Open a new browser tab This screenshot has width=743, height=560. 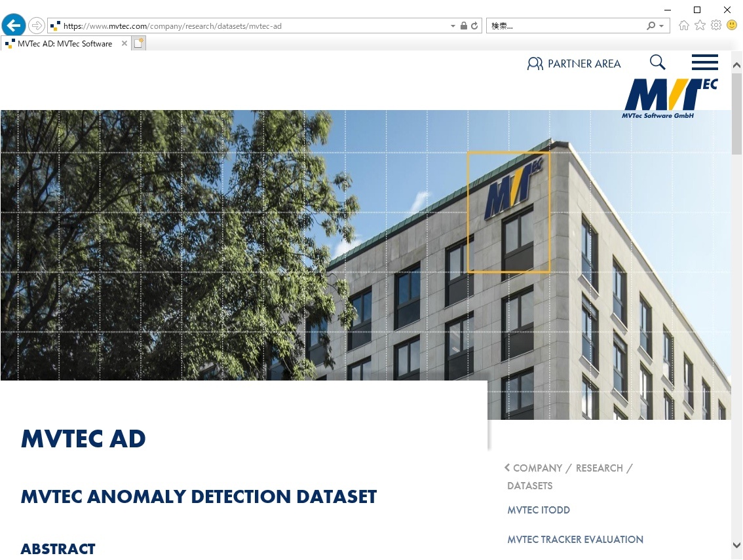[x=138, y=43]
